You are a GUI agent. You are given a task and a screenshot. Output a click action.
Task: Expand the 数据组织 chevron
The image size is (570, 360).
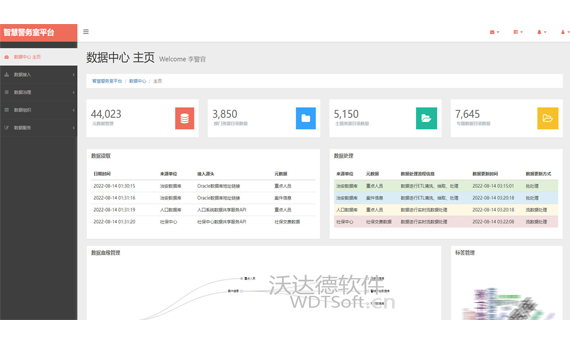[73, 110]
